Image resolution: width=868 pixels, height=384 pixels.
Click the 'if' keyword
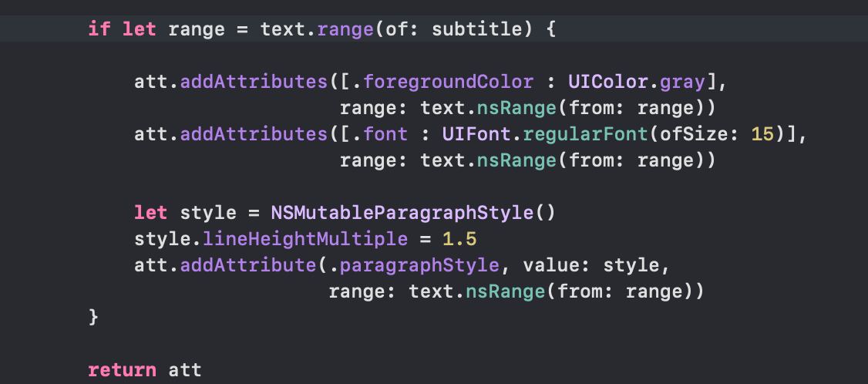pyautogui.click(x=99, y=29)
